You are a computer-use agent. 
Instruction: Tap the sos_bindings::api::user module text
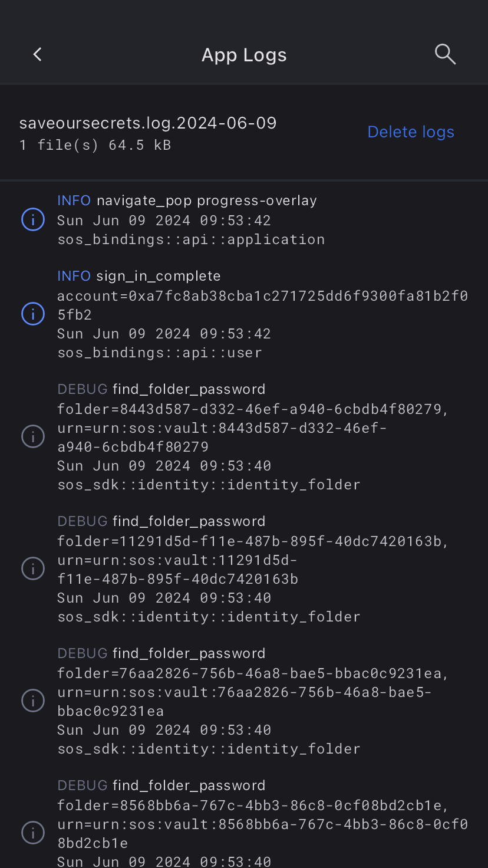159,353
